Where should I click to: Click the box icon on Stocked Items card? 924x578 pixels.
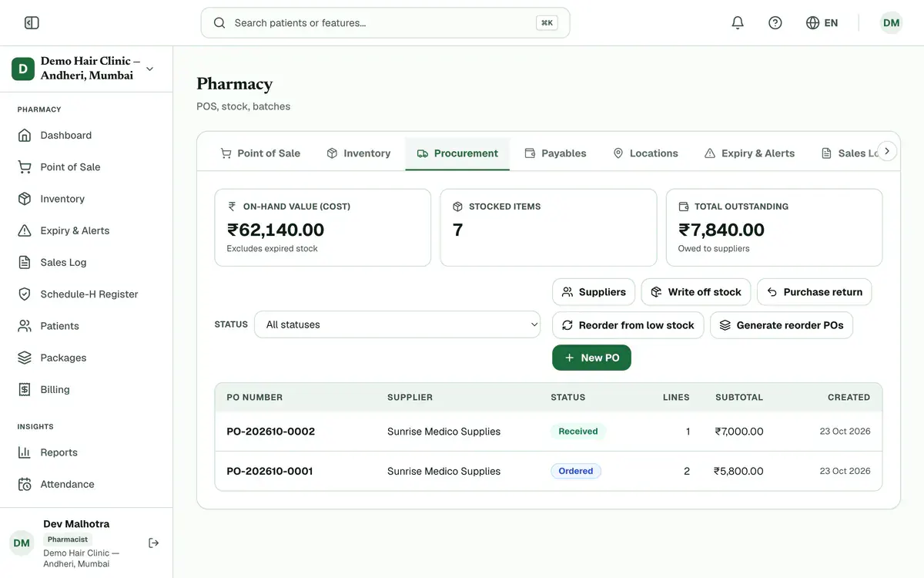click(x=457, y=207)
